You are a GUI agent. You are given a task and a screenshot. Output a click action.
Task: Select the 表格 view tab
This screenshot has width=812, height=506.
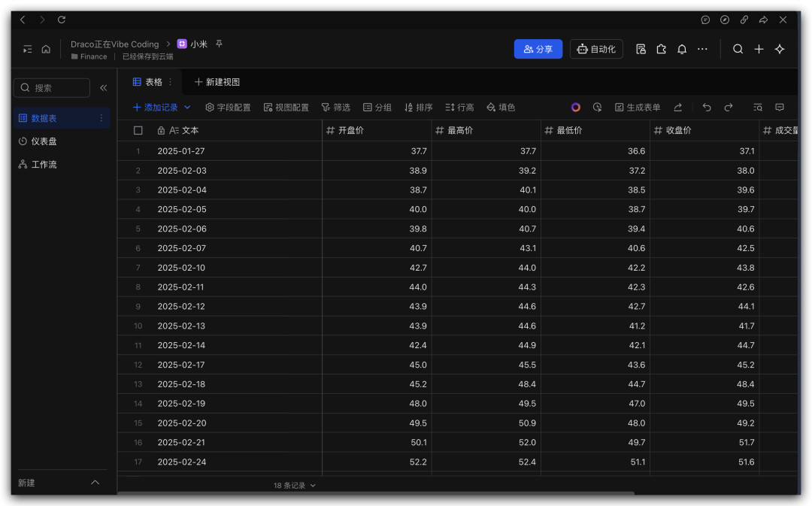tap(147, 82)
